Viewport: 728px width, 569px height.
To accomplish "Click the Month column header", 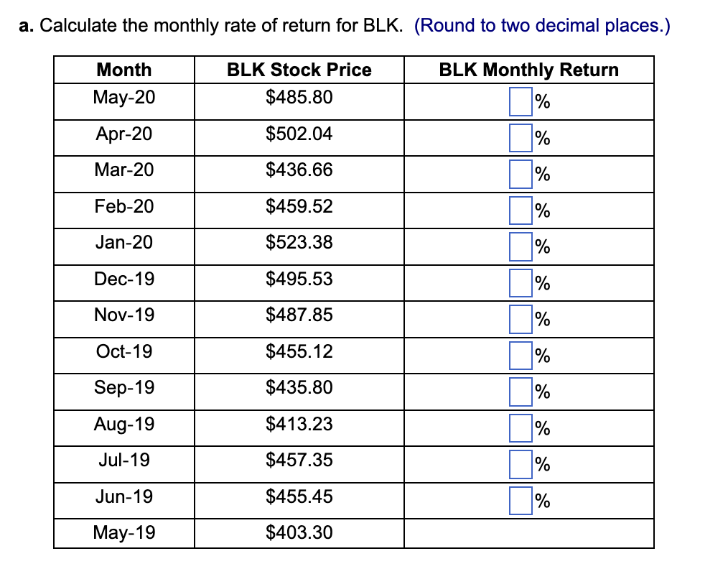I will click(123, 70).
